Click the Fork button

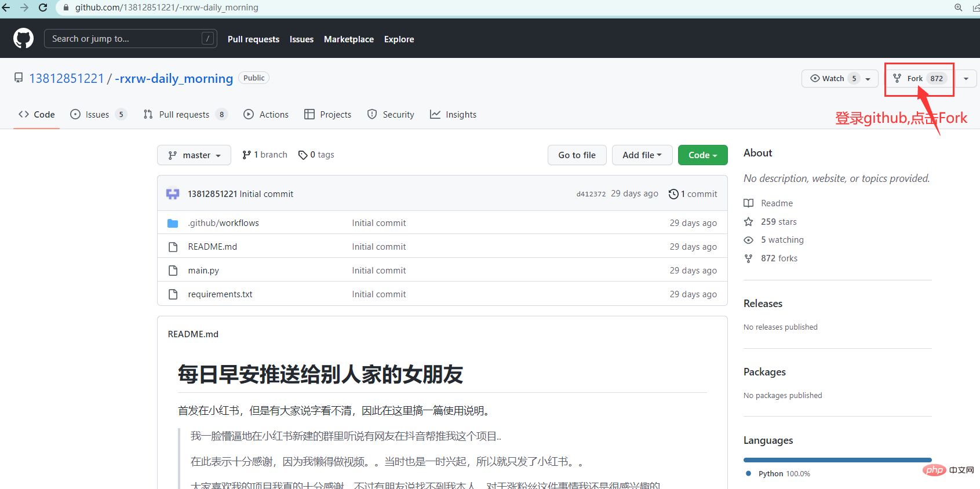pos(920,78)
